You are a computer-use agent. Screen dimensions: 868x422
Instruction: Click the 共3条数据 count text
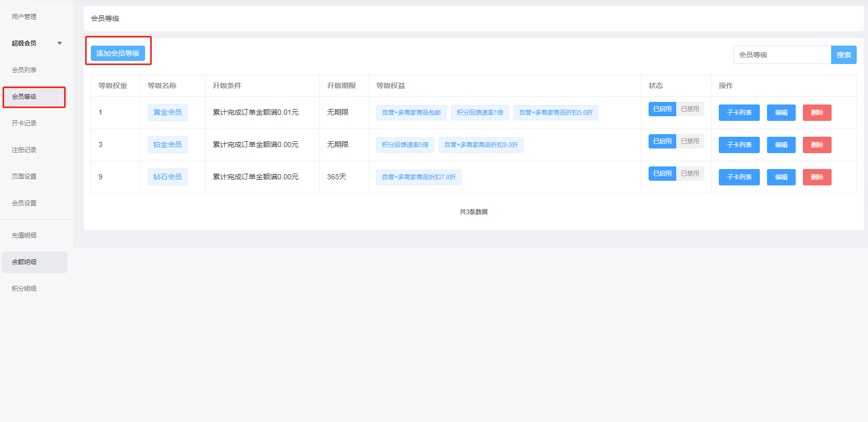click(x=474, y=212)
